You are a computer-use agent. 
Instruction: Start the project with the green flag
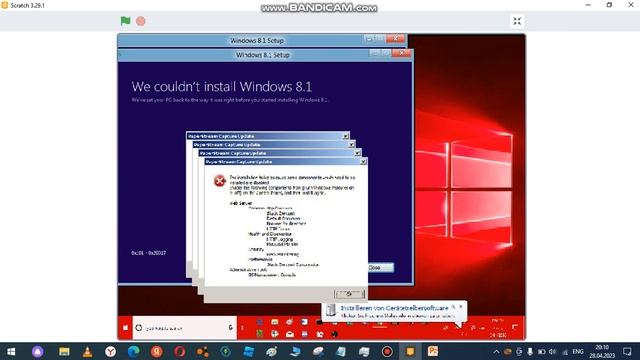pos(125,21)
